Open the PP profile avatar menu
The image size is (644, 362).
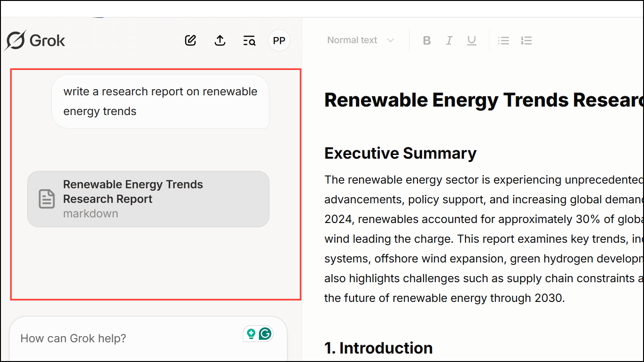(x=279, y=41)
